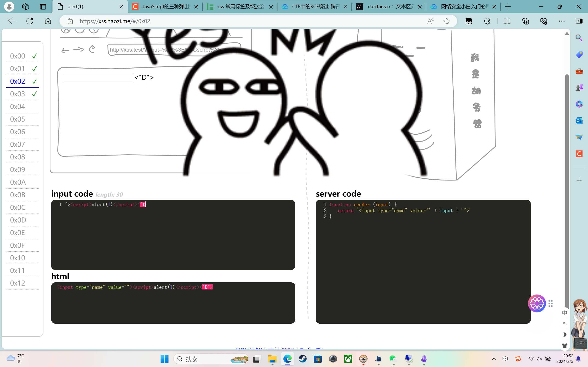
Task: Open level 0x04 in sidebar list
Action: 18,107
